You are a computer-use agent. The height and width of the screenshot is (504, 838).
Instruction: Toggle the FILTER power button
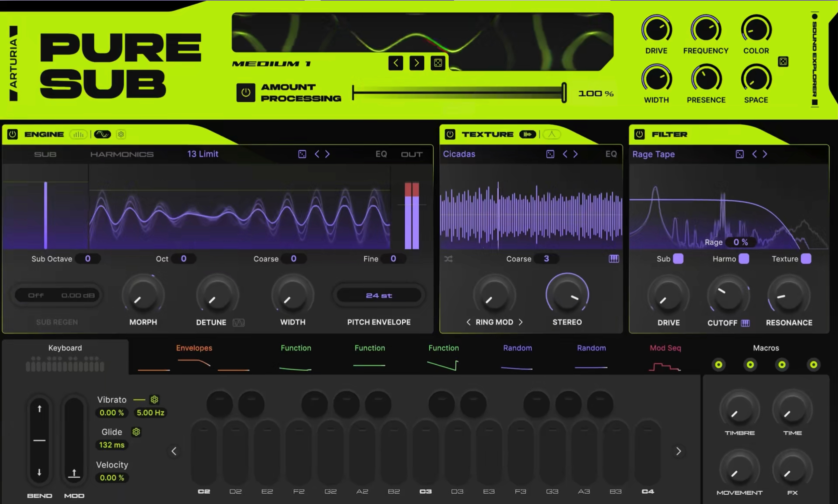click(x=639, y=134)
